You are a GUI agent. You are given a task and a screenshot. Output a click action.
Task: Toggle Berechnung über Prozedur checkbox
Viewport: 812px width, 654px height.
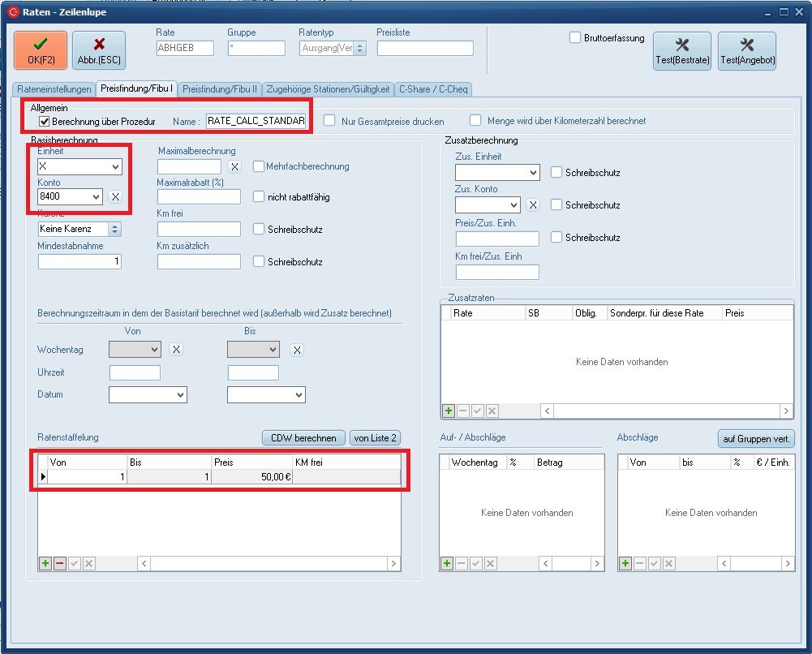tap(45, 121)
